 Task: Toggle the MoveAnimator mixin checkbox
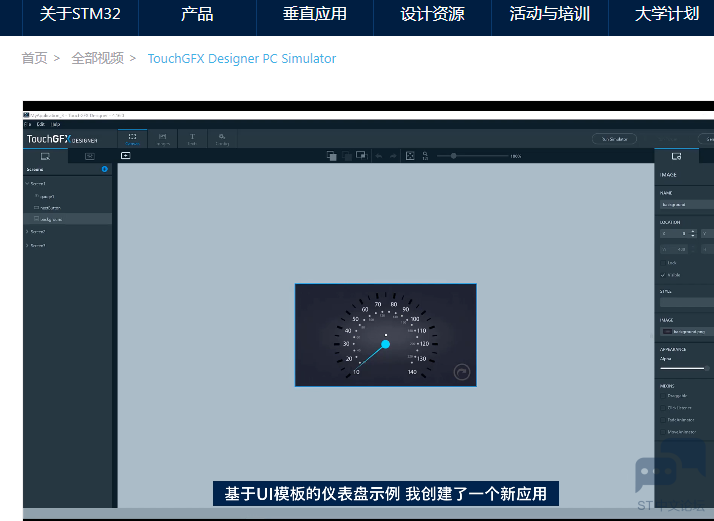tap(663, 432)
